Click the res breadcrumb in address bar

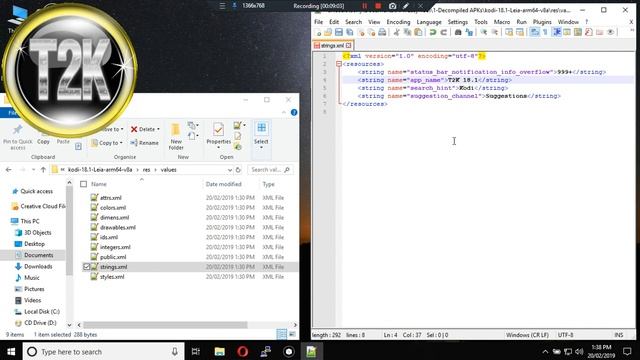[147, 169]
